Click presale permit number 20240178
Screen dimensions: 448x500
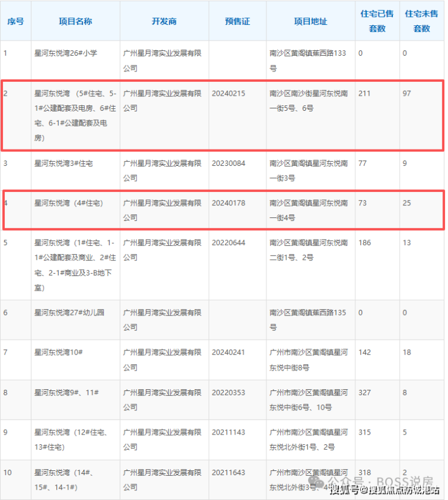pyautogui.click(x=229, y=203)
